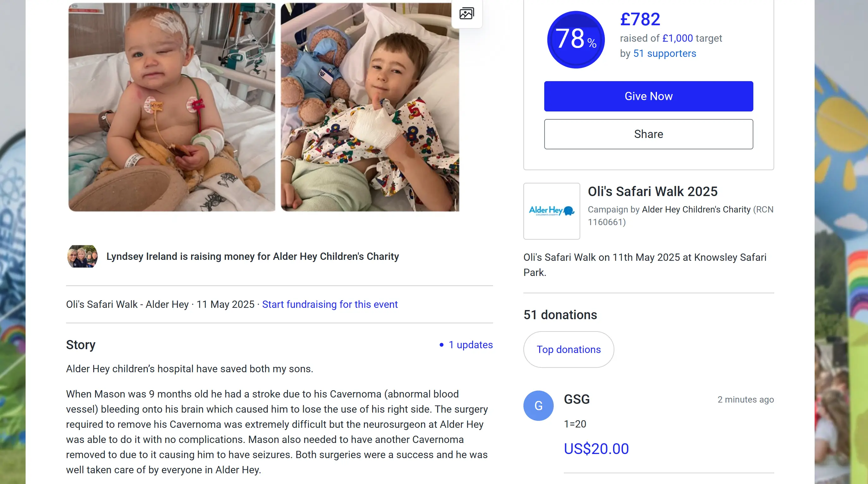This screenshot has width=868, height=484.
Task: Open the boy thumbs-up photo
Action: click(370, 107)
